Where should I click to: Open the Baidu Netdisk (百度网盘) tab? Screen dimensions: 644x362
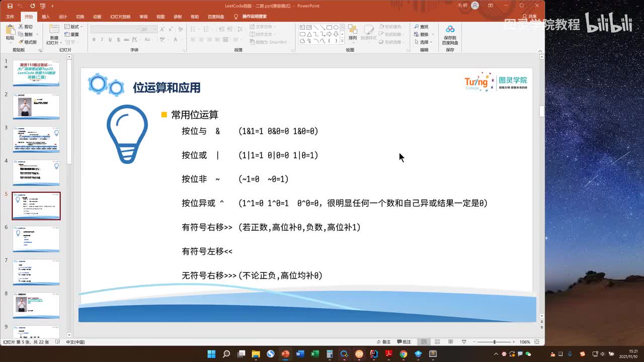(x=216, y=17)
